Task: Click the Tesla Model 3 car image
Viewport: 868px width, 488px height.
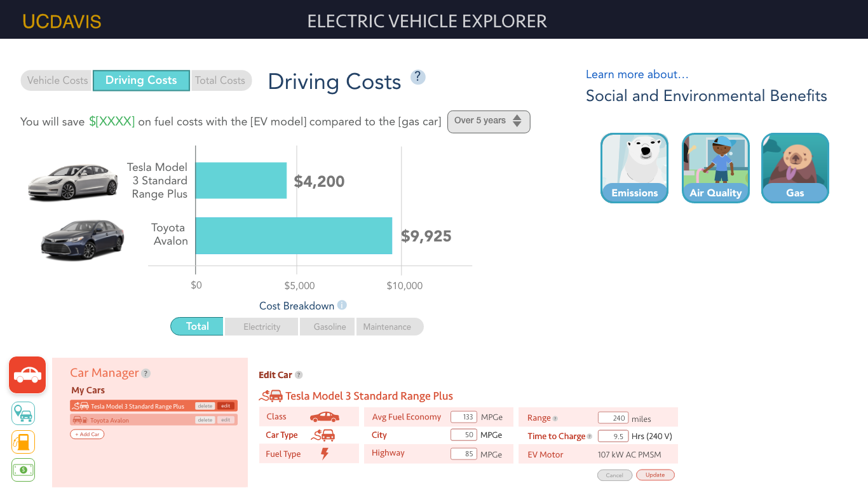Action: pyautogui.click(x=73, y=182)
